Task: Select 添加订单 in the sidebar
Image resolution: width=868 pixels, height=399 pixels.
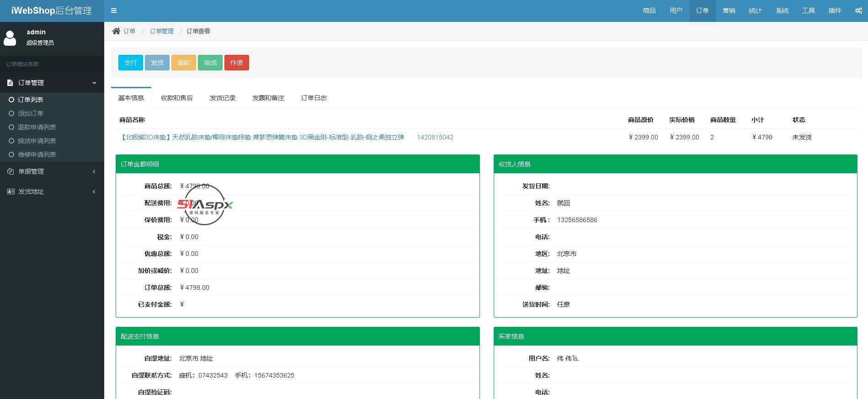Action: [x=30, y=113]
